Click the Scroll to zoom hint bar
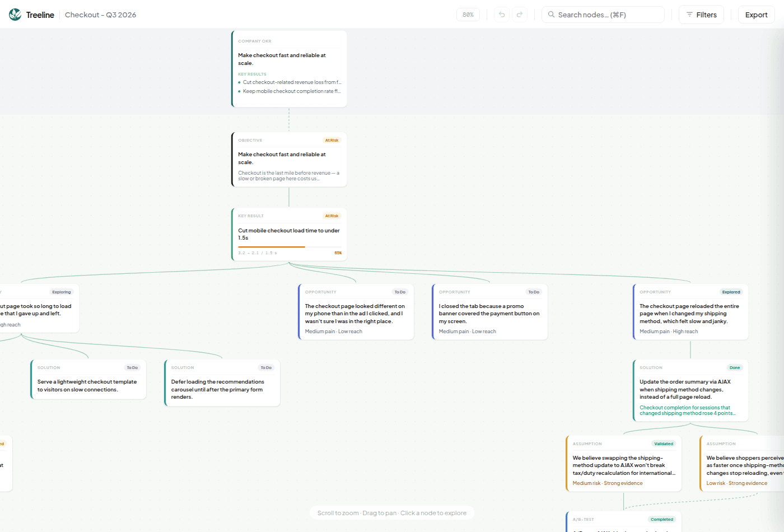Image resolution: width=784 pixels, height=532 pixels. 392,513
